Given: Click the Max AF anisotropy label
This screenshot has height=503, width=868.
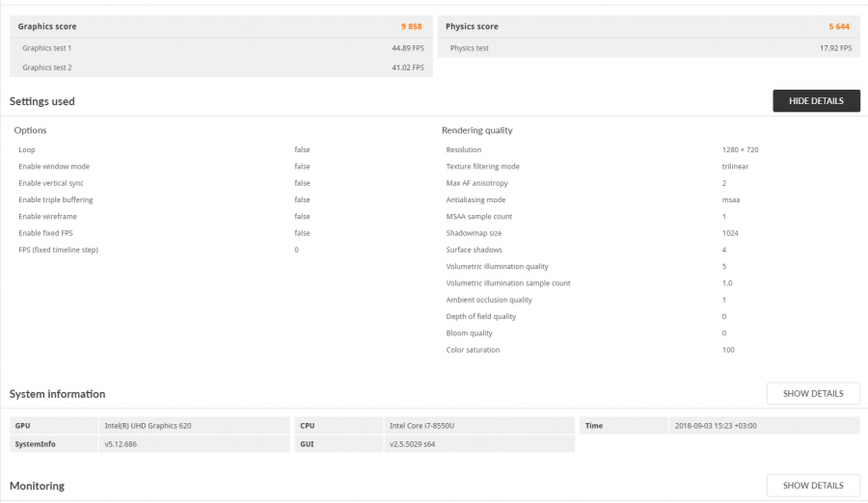Looking at the screenshot, I should 477,183.
